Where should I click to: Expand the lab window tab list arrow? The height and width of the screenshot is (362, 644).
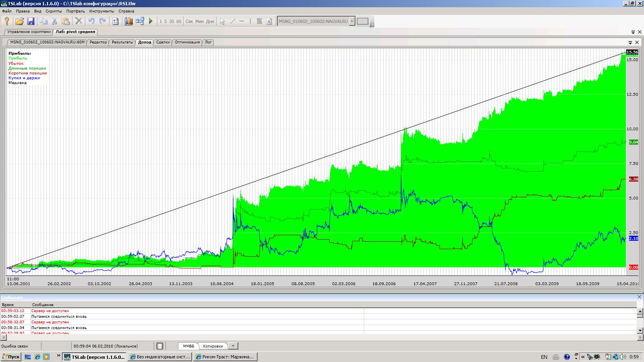pyautogui.click(x=633, y=32)
